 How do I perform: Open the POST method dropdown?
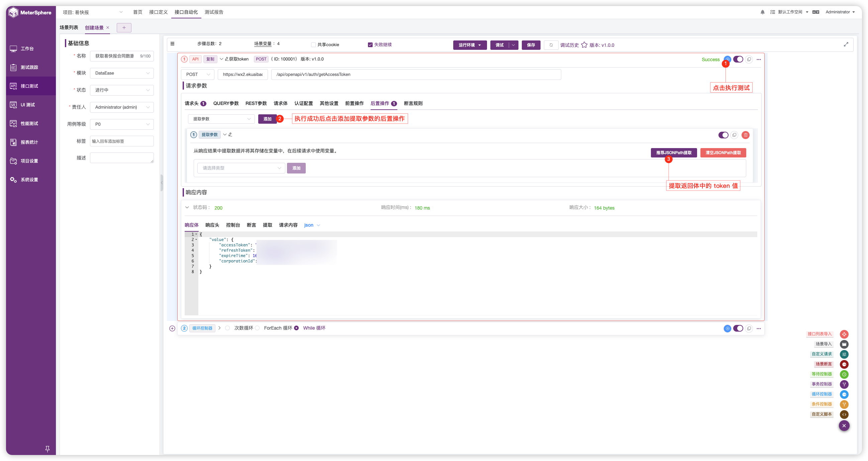[197, 75]
